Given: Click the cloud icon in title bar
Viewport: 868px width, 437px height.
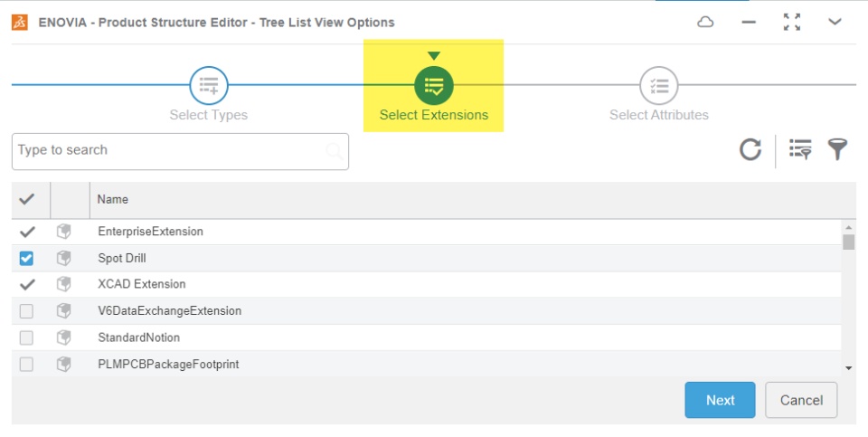Looking at the screenshot, I should tap(705, 22).
